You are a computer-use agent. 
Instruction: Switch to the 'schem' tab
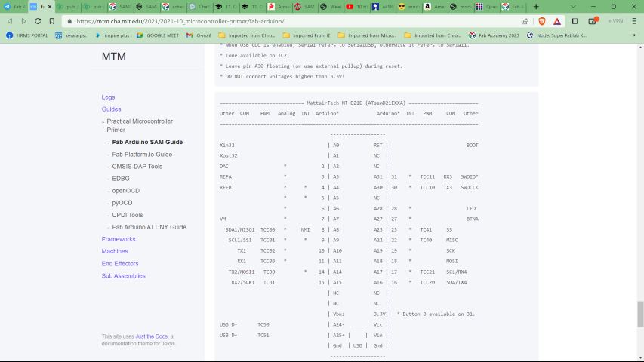tap(173, 7)
